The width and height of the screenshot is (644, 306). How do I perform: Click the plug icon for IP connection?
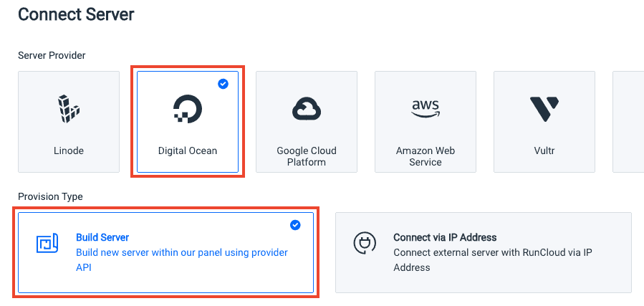(365, 243)
